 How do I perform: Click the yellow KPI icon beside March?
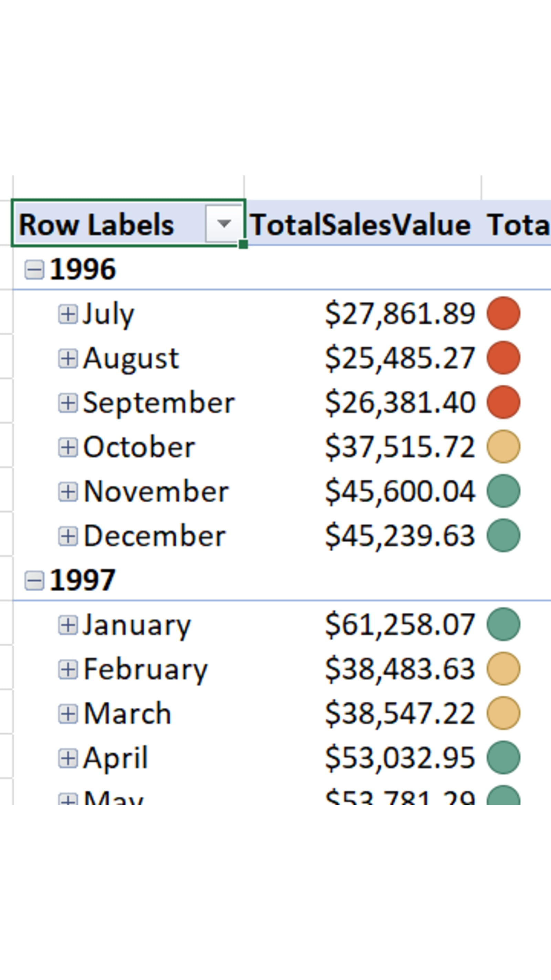pos(503,713)
